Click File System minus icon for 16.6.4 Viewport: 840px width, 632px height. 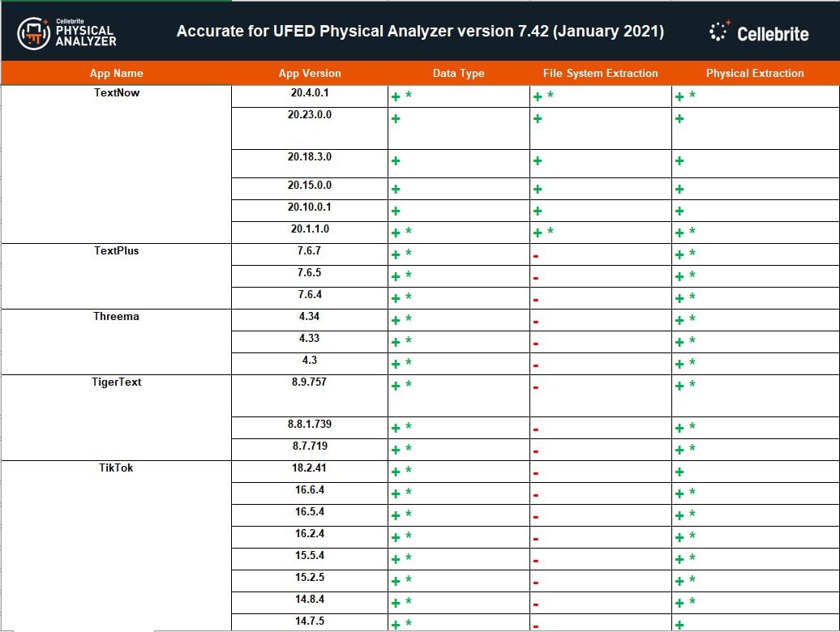536,496
